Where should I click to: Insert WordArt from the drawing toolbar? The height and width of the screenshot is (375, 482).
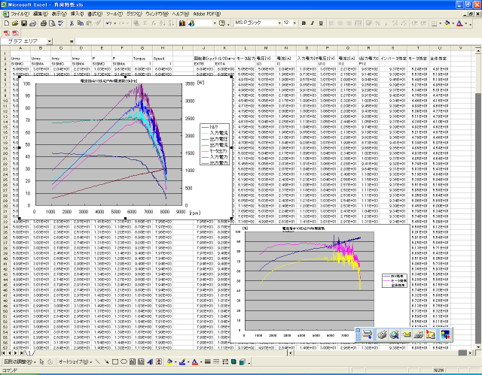[150, 362]
